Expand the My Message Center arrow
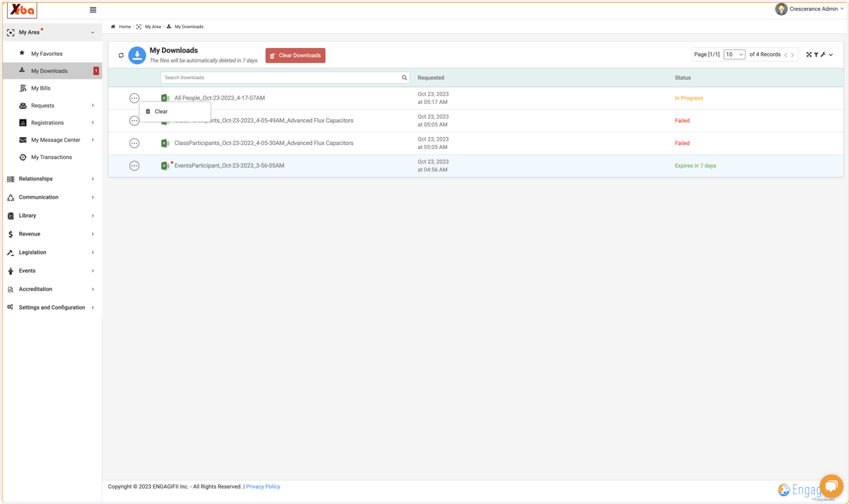 tap(93, 140)
